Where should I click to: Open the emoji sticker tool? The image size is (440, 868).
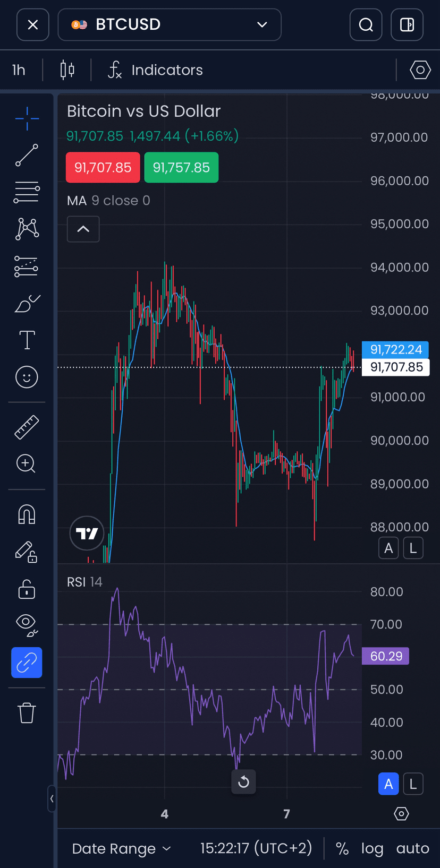27,377
